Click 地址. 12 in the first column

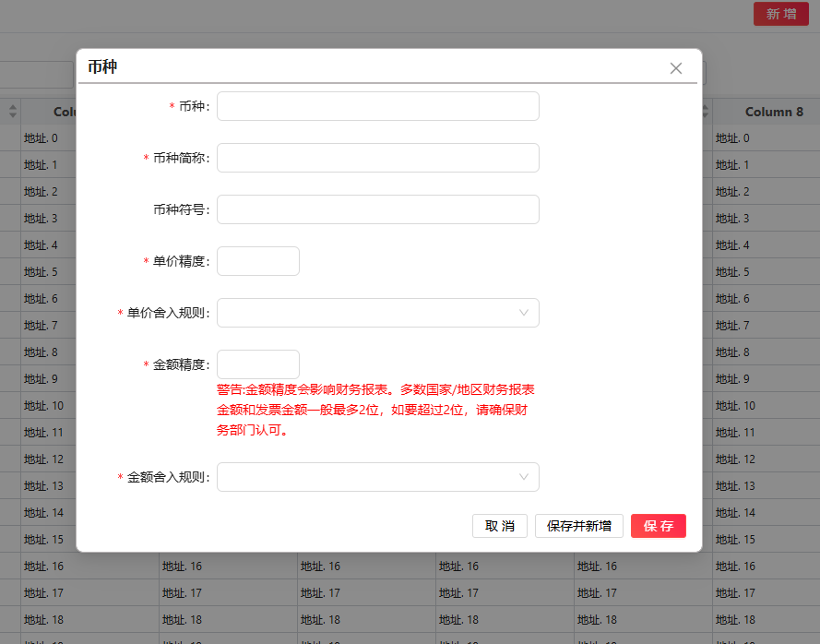pos(43,459)
